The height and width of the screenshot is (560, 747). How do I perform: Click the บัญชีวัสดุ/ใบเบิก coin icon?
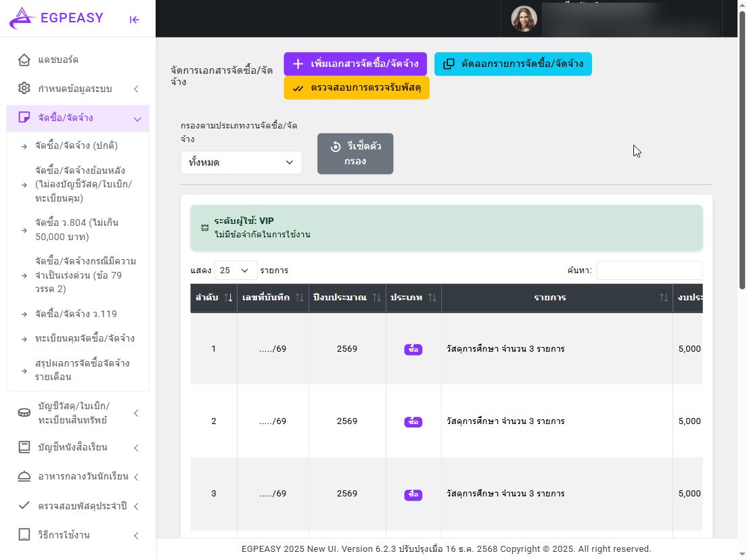click(24, 413)
